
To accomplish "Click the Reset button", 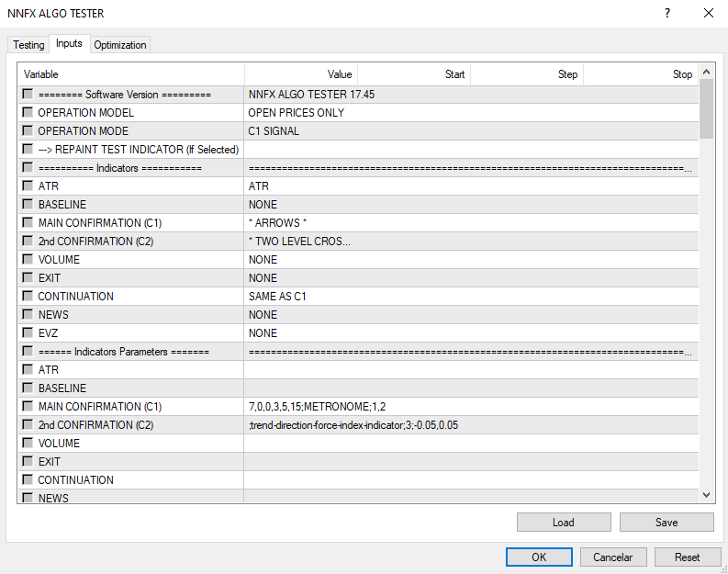I will pyautogui.click(x=687, y=557).
